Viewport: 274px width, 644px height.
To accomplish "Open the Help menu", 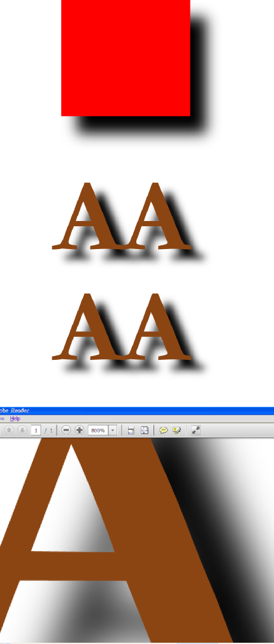I will pyautogui.click(x=15, y=419).
